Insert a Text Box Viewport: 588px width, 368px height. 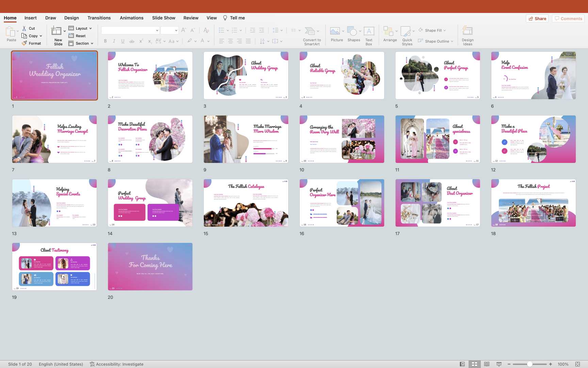(x=369, y=31)
